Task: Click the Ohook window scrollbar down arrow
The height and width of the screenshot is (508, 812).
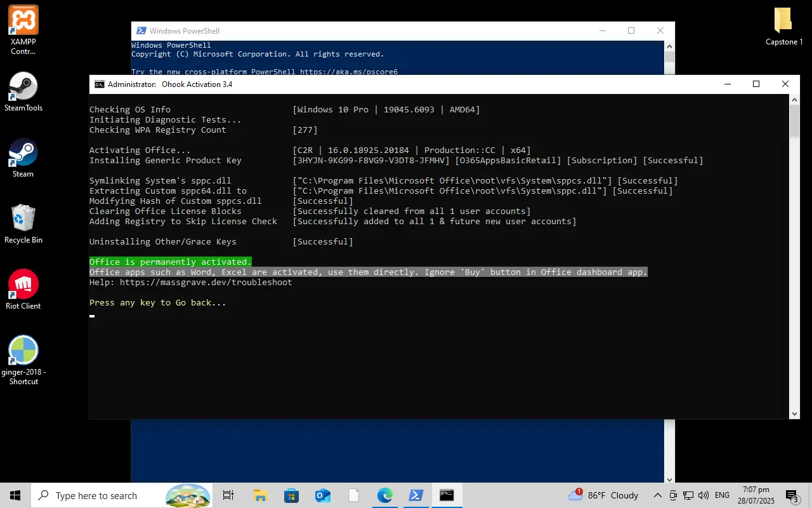Action: click(795, 414)
